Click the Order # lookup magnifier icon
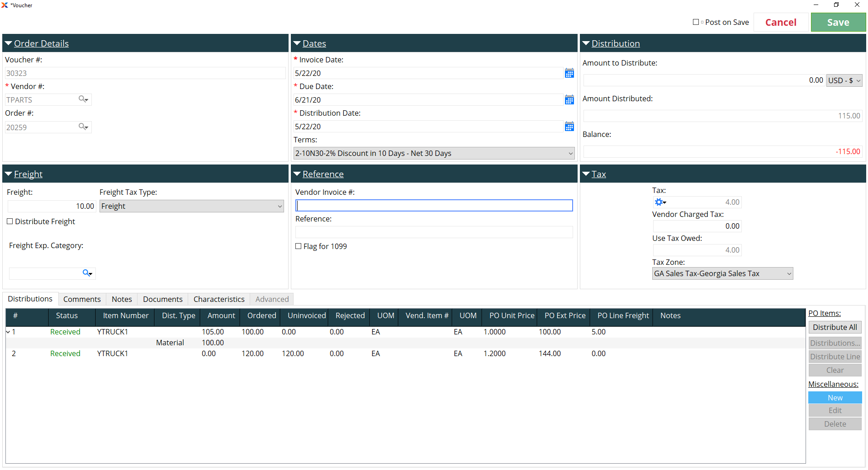The image size is (868, 470). click(83, 127)
